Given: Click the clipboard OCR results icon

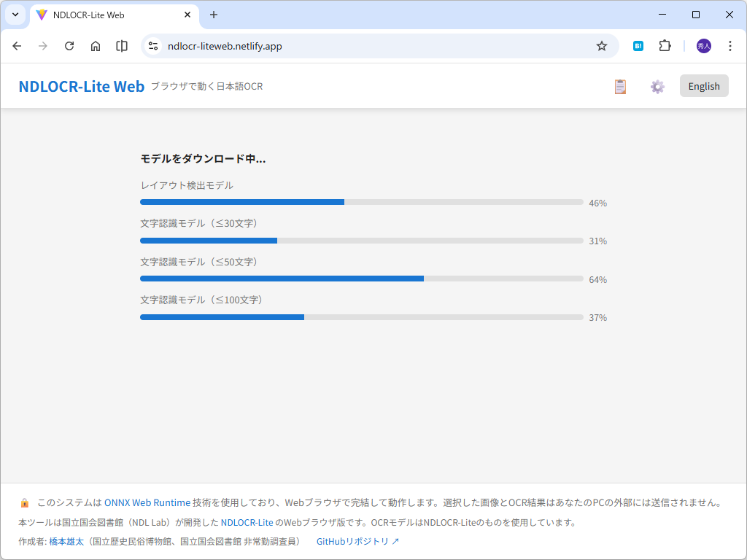Looking at the screenshot, I should point(620,86).
